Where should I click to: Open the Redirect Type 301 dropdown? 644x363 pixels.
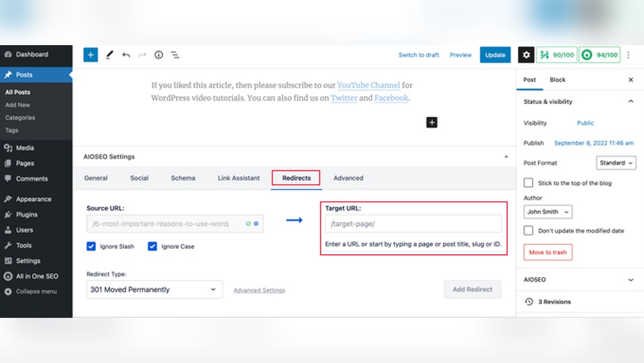click(x=155, y=289)
